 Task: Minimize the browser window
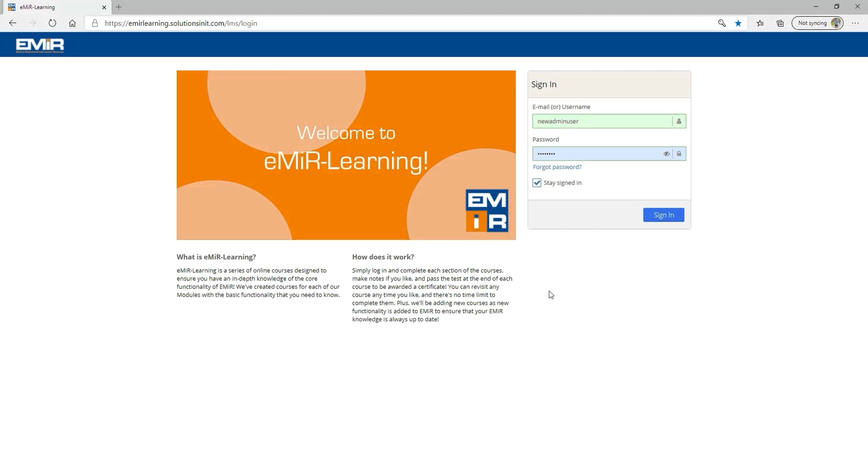click(816, 7)
